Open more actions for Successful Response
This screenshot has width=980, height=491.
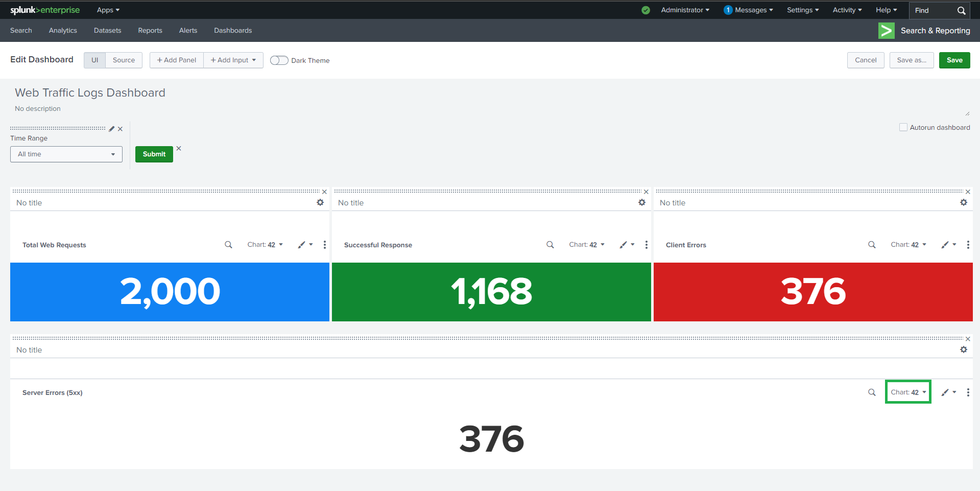click(x=647, y=245)
